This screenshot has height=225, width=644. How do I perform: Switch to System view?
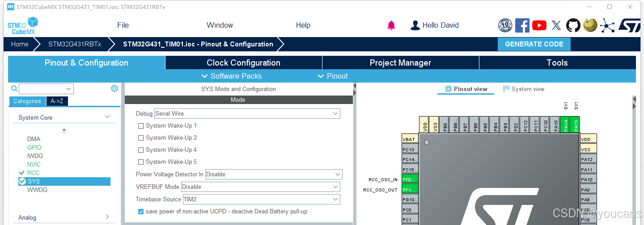(524, 89)
